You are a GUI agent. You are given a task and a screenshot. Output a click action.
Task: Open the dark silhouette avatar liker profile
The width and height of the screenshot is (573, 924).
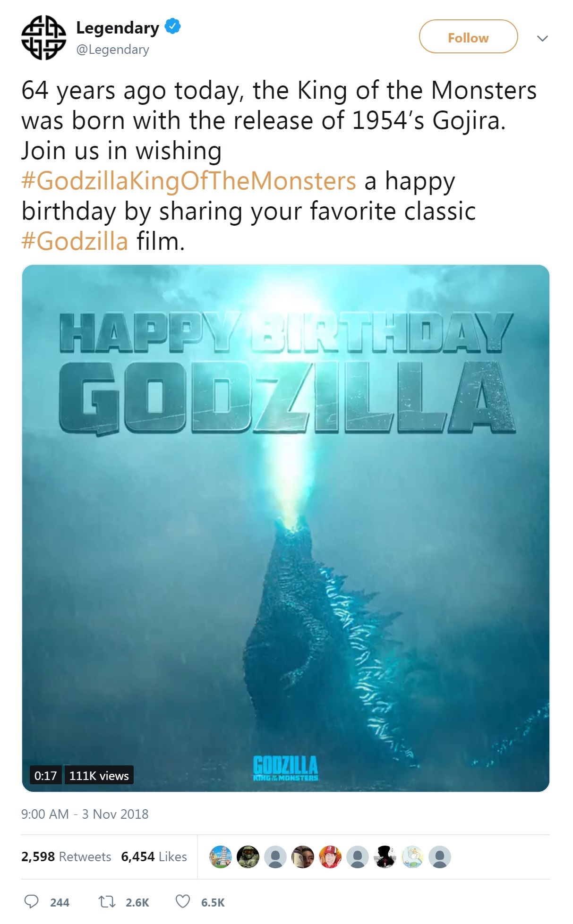pyautogui.click(x=385, y=856)
